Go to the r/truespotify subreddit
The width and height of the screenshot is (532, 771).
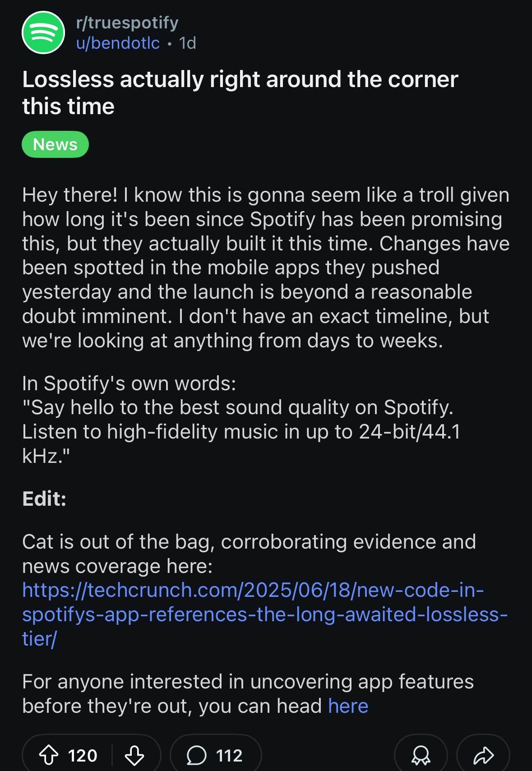[127, 23]
